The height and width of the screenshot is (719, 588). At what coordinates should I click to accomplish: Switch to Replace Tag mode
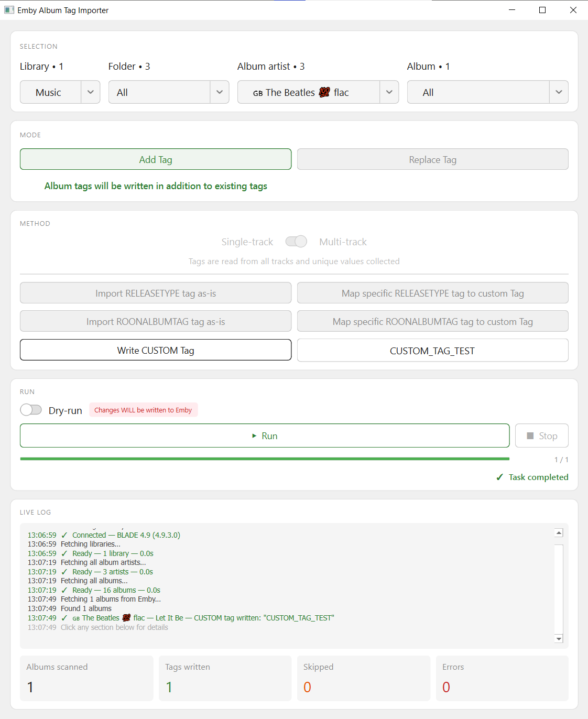(x=432, y=159)
